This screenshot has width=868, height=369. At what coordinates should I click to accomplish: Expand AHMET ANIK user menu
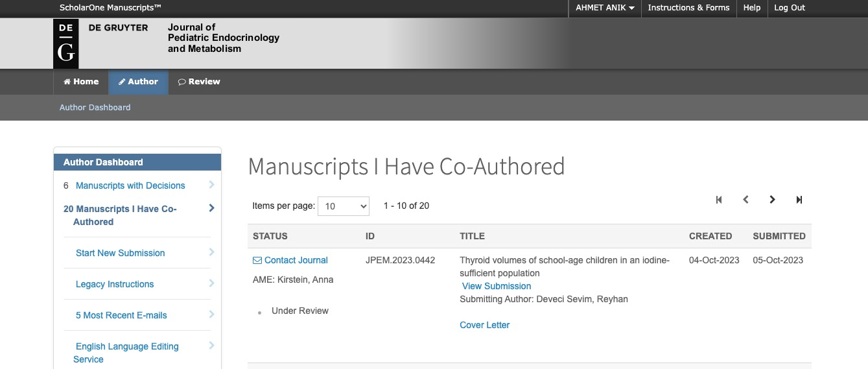[x=604, y=8]
